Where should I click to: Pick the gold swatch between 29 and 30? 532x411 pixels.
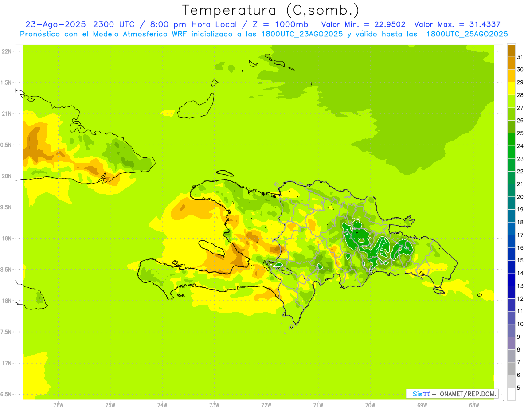511,76
